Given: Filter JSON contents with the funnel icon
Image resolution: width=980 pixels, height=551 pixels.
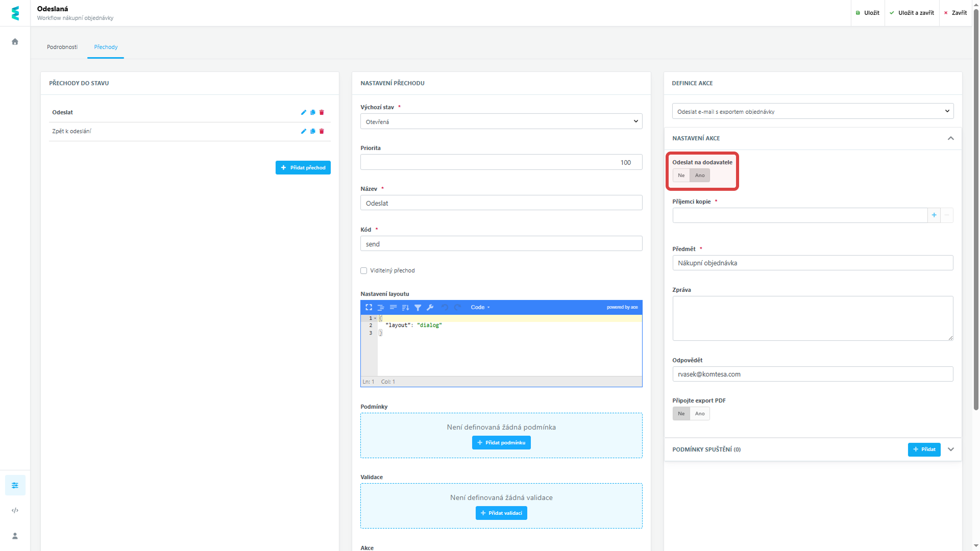Looking at the screenshot, I should [418, 307].
